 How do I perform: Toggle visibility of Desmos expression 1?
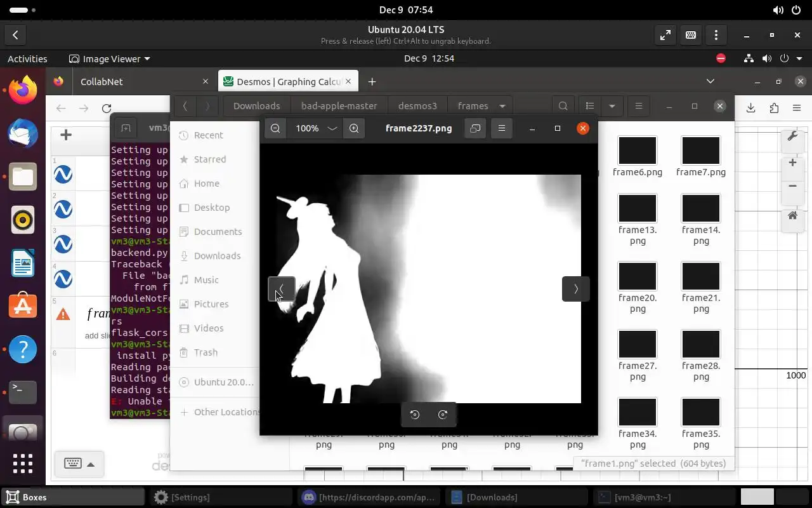63,174
